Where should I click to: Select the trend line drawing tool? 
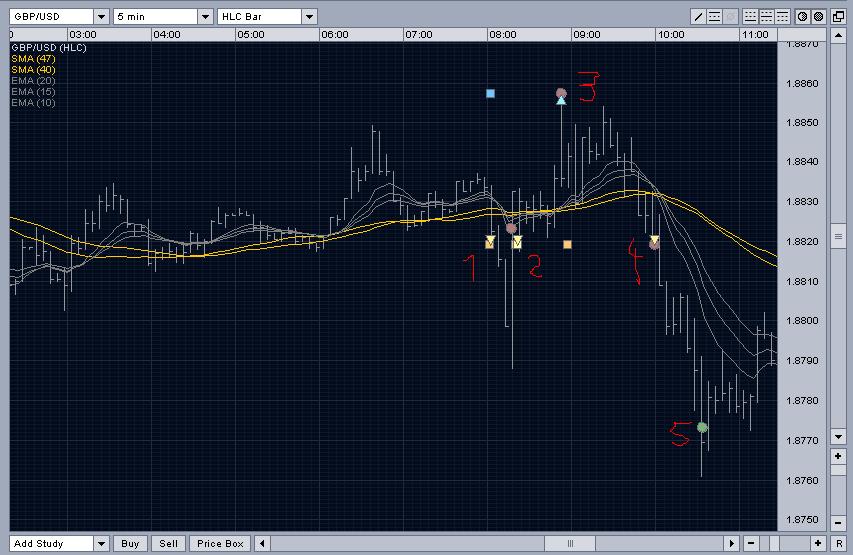(x=699, y=16)
